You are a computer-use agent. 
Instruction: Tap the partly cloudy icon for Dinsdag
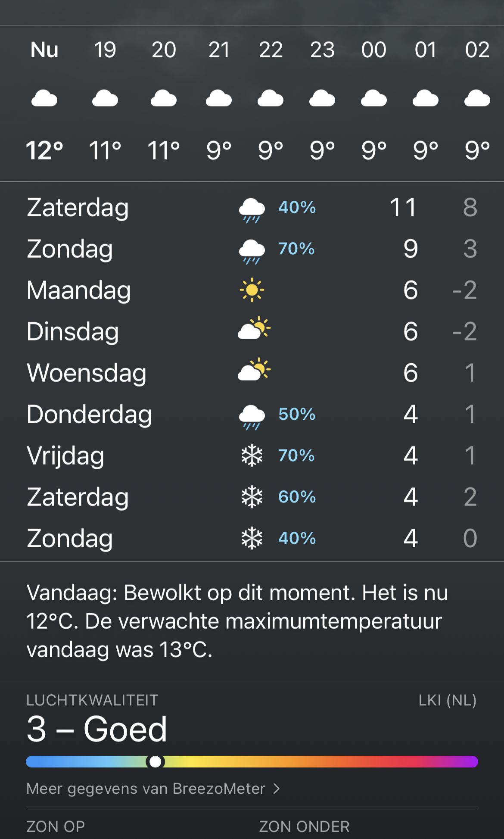coord(254,329)
